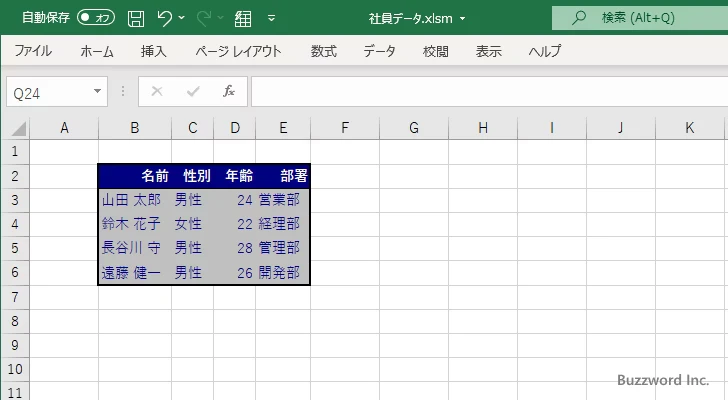Open the 挿入 ribbon tab
Image resolution: width=728 pixels, height=400 pixels.
pos(154,51)
